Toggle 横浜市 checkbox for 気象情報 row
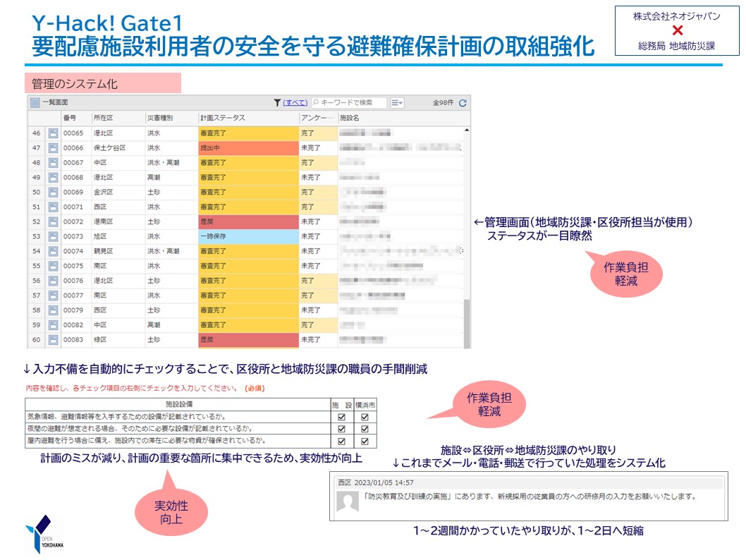746x560 pixels. [365, 417]
